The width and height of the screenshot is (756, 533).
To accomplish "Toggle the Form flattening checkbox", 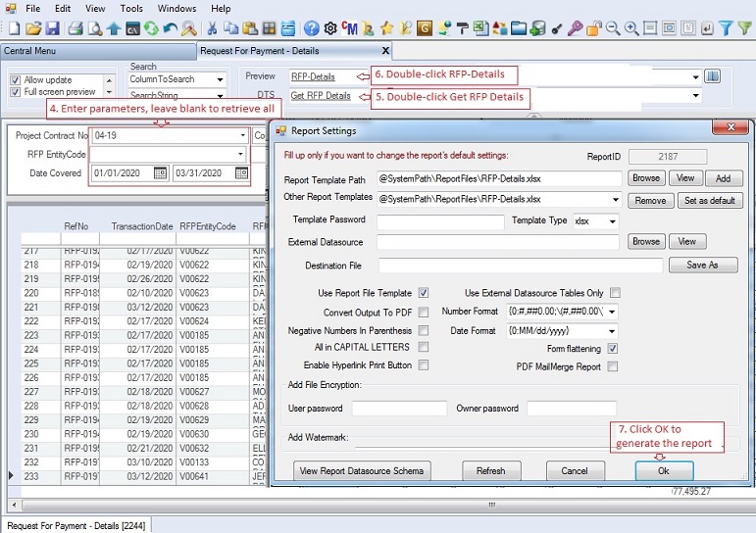I will (613, 349).
